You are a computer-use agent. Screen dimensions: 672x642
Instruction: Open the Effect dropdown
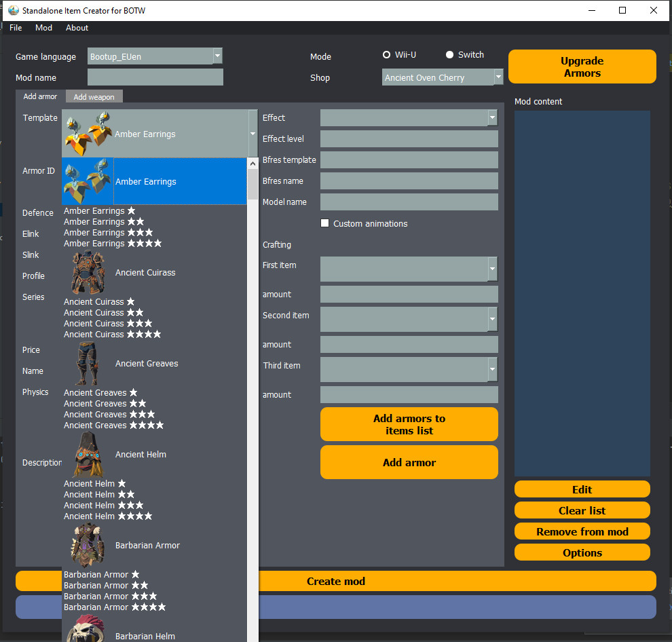pyautogui.click(x=491, y=117)
